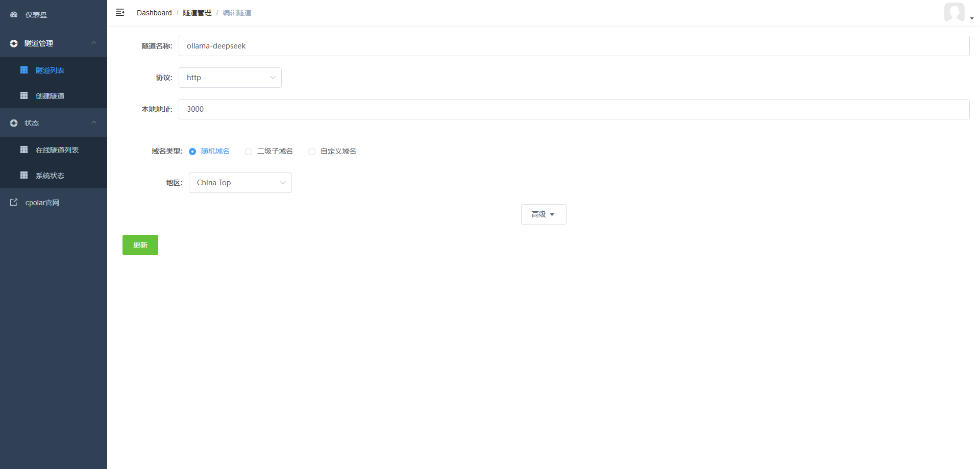
Task: Select the 二级子域名 radio option
Action: coord(249,152)
